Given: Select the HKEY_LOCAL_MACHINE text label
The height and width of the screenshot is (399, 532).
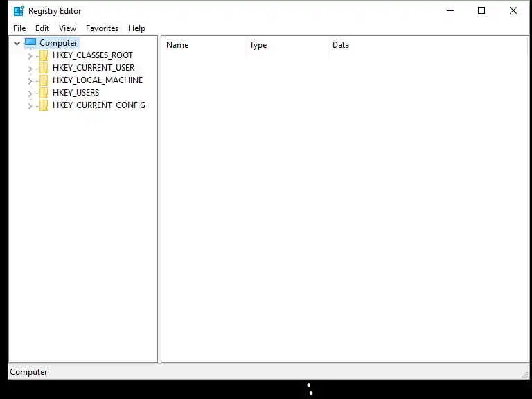Looking at the screenshot, I should tap(98, 80).
